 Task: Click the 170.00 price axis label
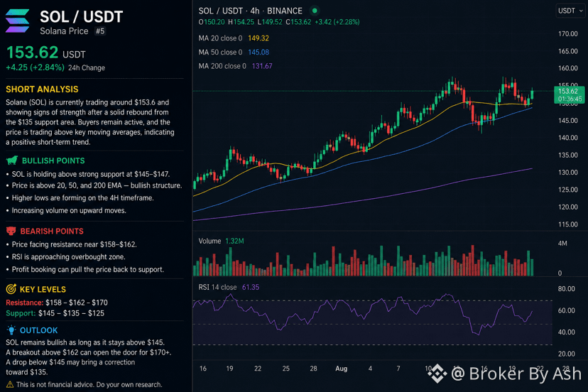(x=567, y=34)
